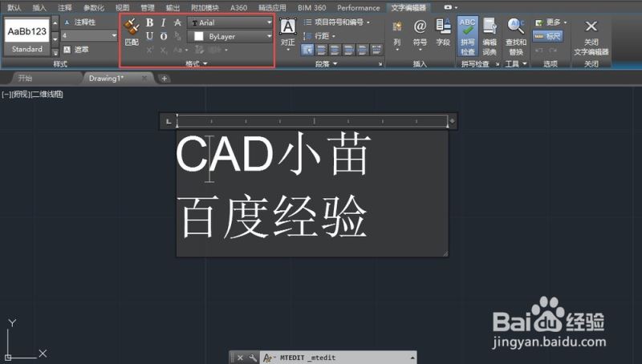Click the stack fraction icon

coord(177,36)
